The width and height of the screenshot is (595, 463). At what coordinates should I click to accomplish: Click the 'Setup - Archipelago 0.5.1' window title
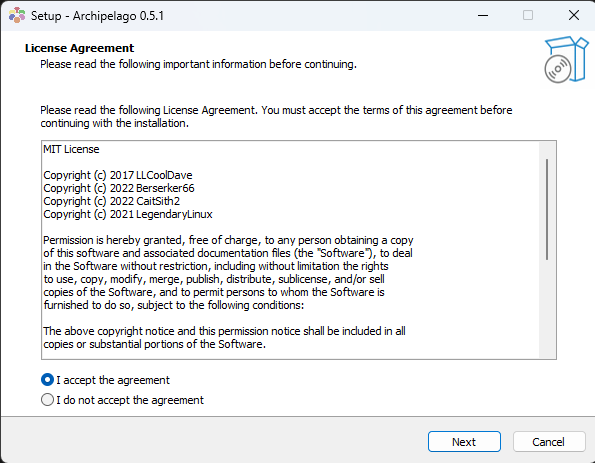tap(97, 16)
